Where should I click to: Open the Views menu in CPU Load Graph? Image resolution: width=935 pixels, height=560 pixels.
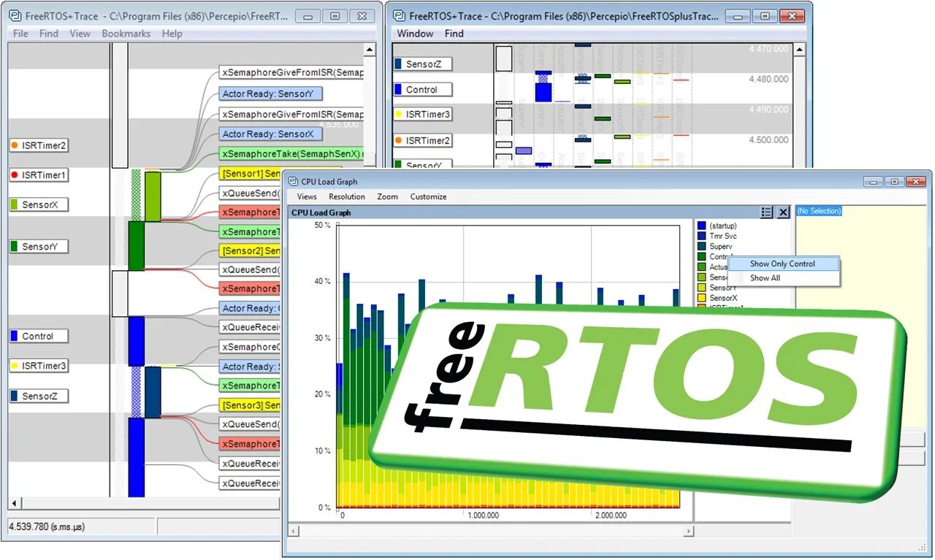click(307, 196)
